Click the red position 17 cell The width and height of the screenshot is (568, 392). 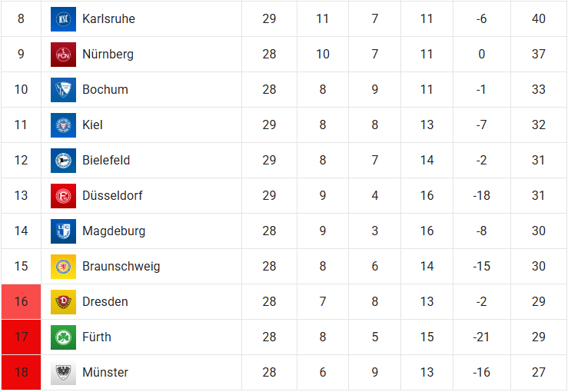[x=21, y=337]
